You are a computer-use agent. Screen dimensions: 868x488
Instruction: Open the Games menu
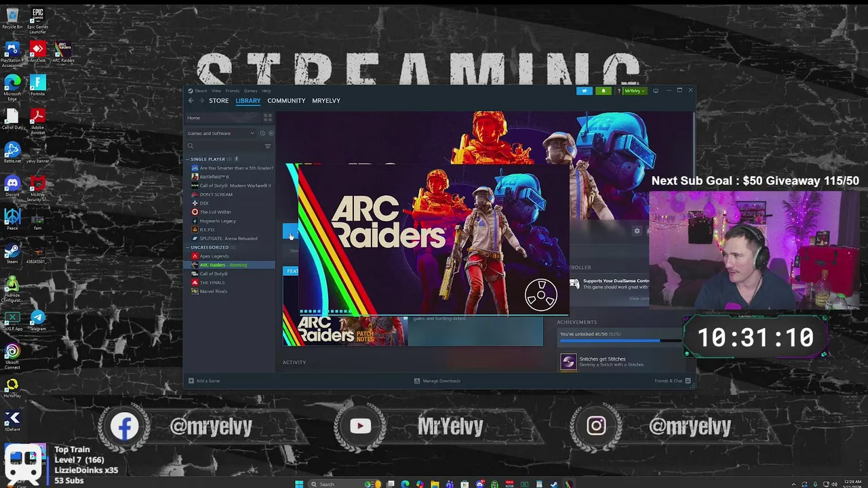pos(250,90)
